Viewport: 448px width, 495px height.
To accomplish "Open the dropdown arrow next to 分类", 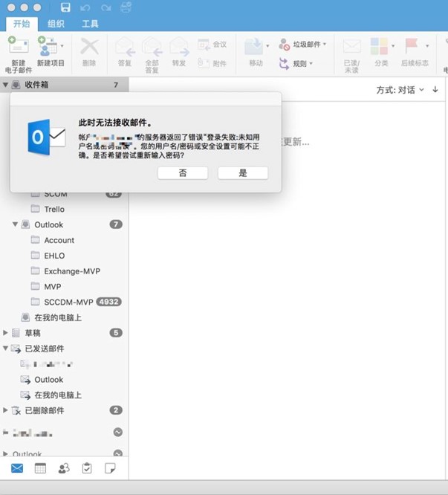I will (393, 46).
